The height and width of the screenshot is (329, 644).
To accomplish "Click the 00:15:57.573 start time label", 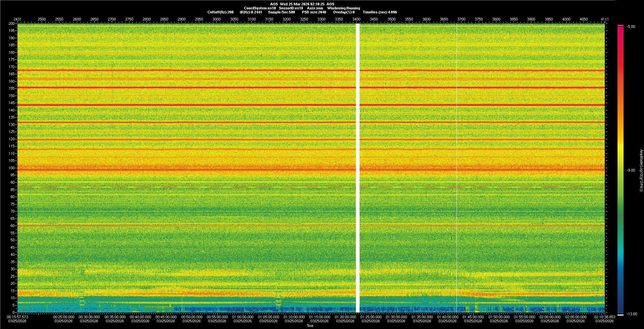I will pyautogui.click(x=18, y=317).
